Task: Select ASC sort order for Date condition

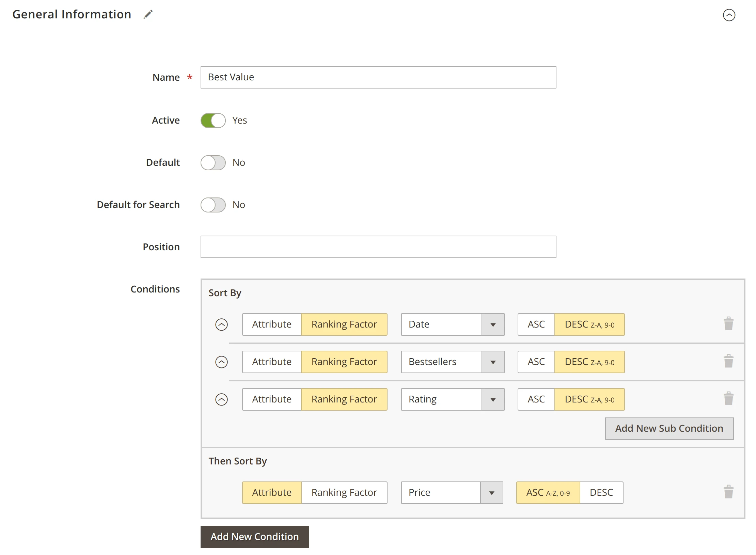Action: (x=536, y=324)
